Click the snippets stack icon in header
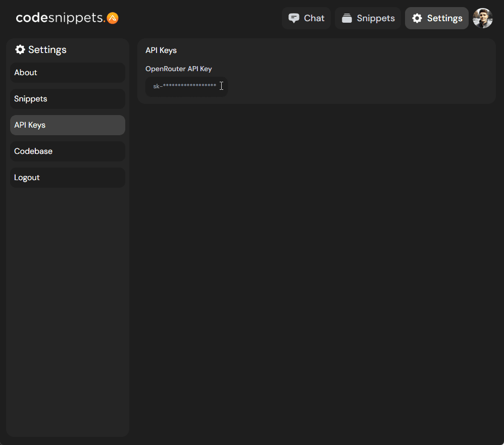Screen dimensions: 504x445 coord(347,18)
